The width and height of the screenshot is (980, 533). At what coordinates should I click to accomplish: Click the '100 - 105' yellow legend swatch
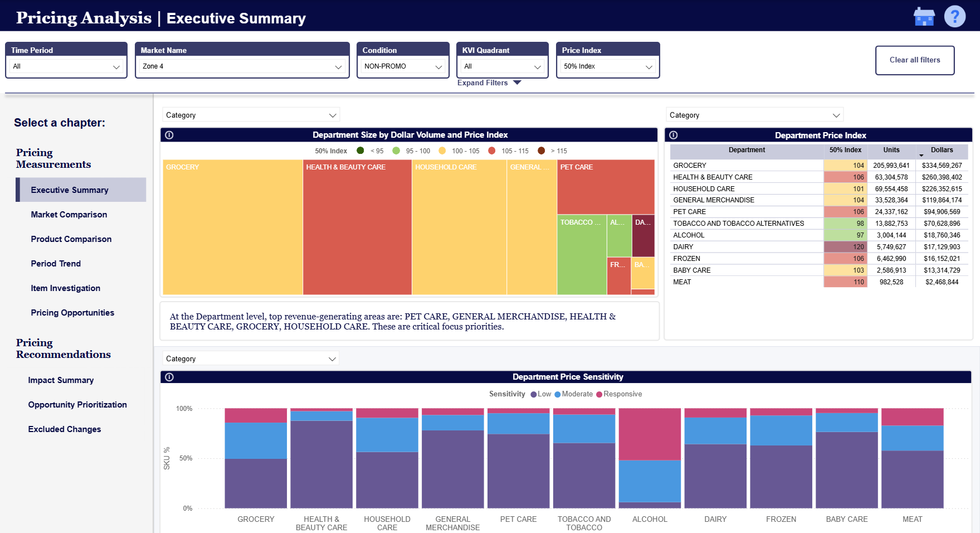click(442, 151)
